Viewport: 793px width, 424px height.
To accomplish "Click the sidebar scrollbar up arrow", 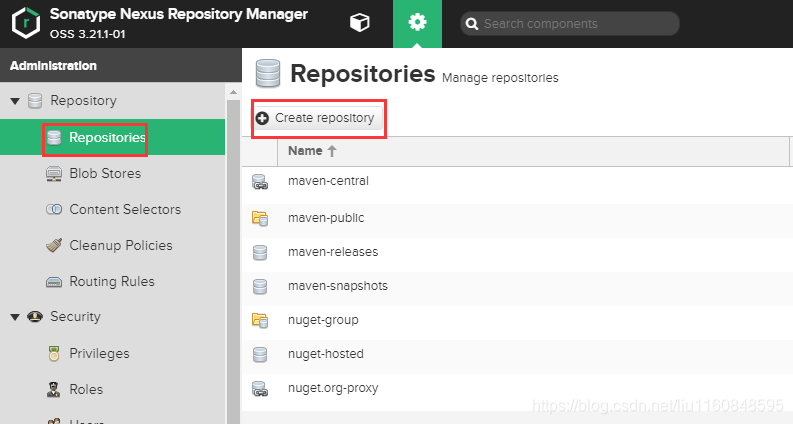I will click(233, 92).
